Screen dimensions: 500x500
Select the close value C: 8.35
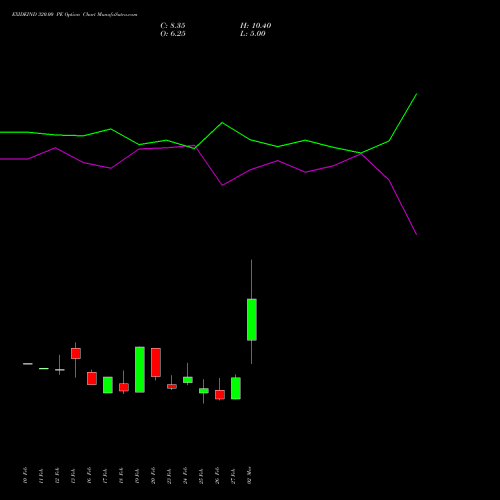coord(173,26)
